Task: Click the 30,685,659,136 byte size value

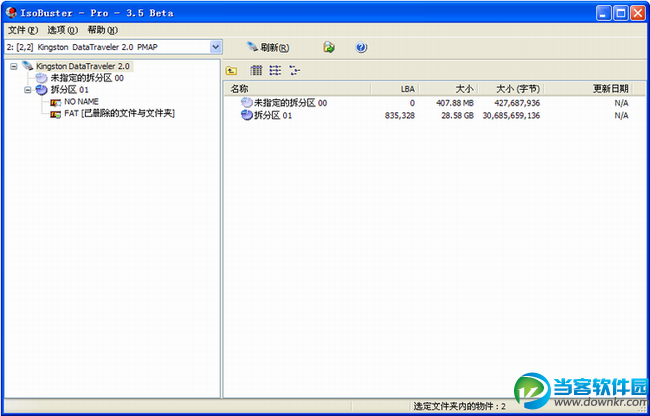Action: click(x=511, y=116)
